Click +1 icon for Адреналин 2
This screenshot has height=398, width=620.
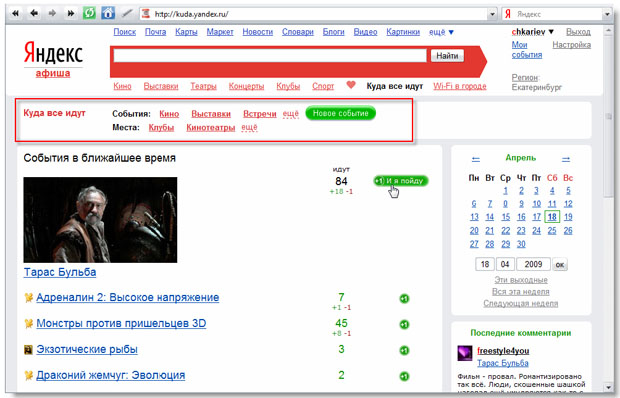pyautogui.click(x=404, y=299)
